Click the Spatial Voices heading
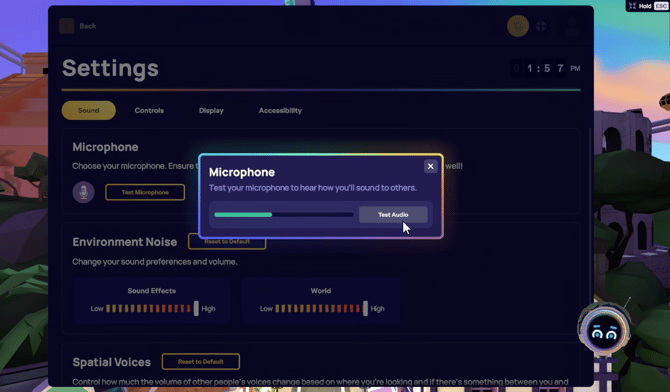Screen dimensions: 670x392 coord(112,362)
